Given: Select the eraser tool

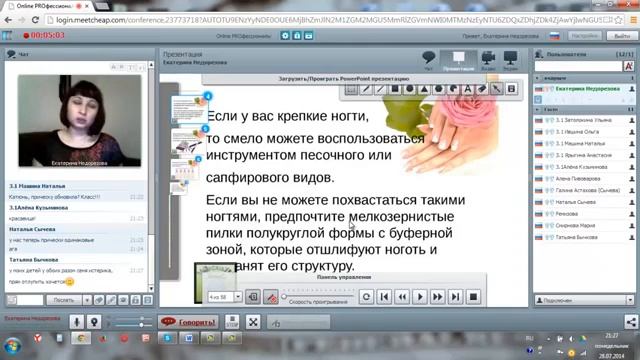Looking at the screenshot, I should [x=482, y=89].
